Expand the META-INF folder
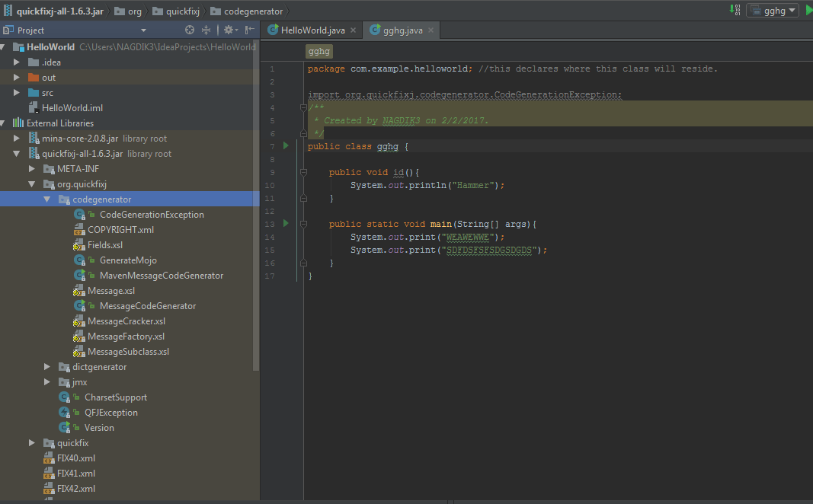The image size is (813, 504). coord(32,169)
